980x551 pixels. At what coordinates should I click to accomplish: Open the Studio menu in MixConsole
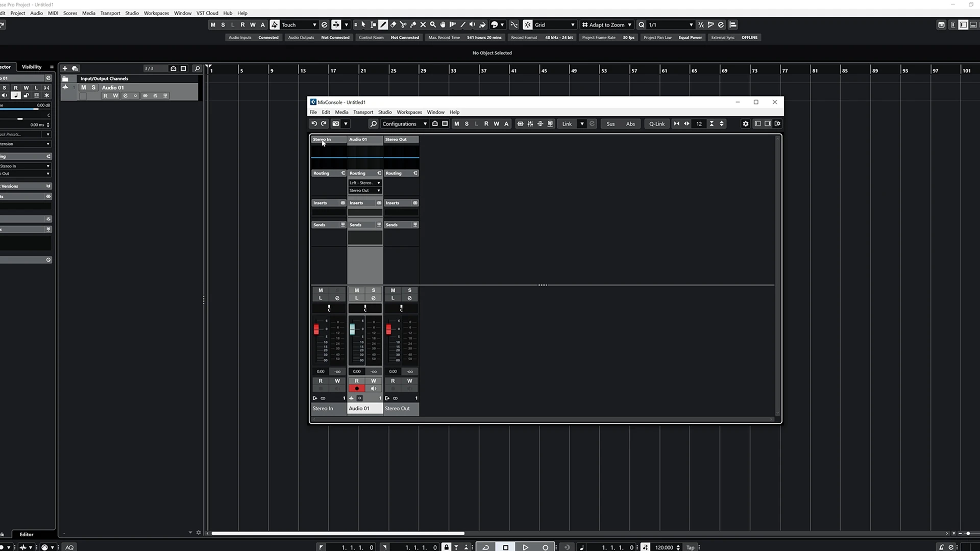coord(385,112)
